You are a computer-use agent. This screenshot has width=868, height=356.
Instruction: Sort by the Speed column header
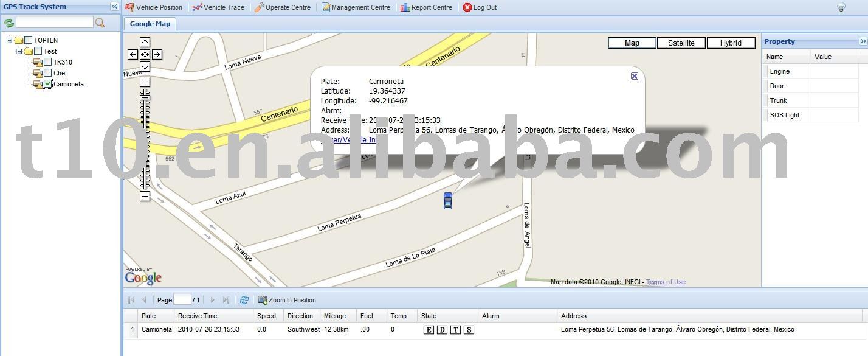coord(268,316)
